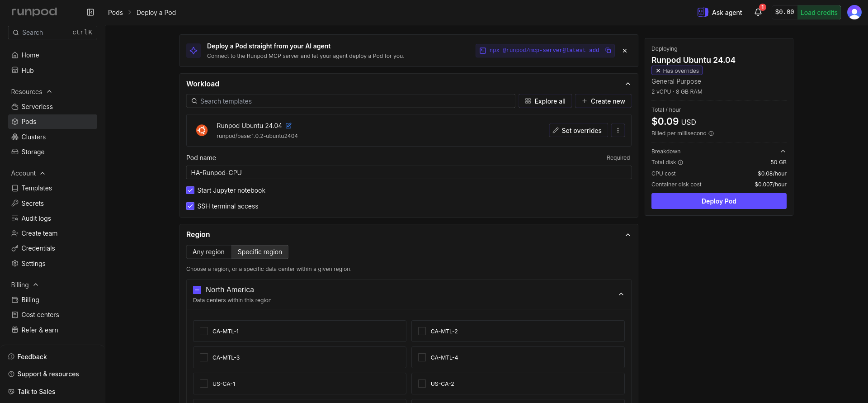This screenshot has width=868, height=403.
Task: Click the Ask agent robot icon
Action: [x=703, y=12]
